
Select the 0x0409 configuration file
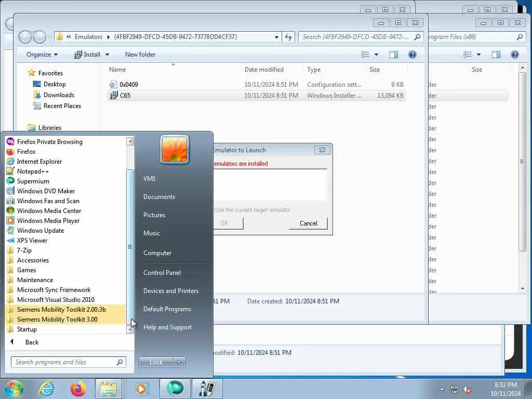point(257,85)
